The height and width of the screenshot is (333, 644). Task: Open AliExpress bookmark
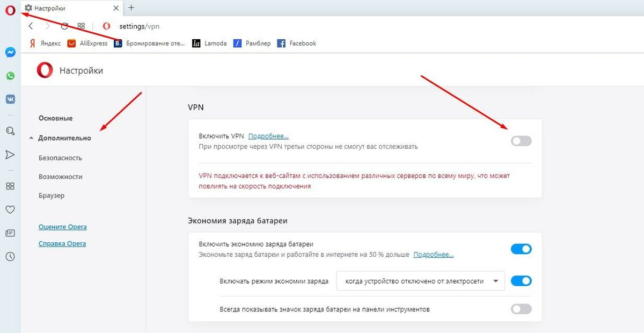pos(87,43)
